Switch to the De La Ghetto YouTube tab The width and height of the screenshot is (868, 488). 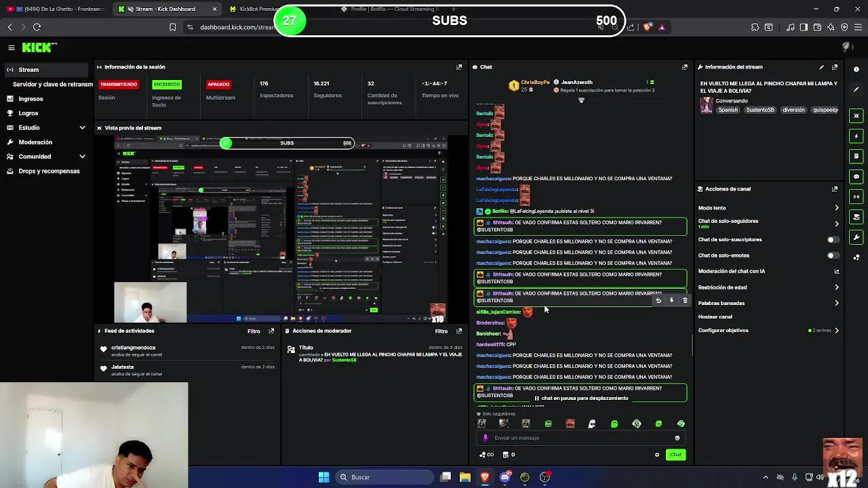click(x=56, y=9)
